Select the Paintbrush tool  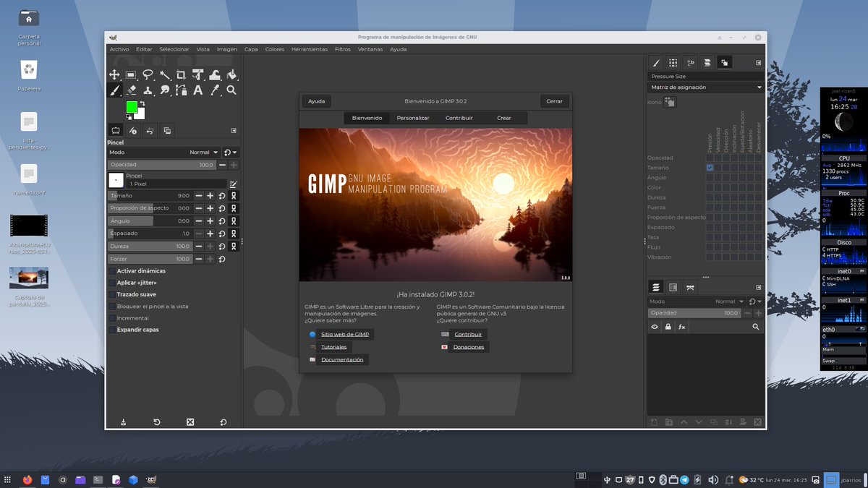click(114, 90)
